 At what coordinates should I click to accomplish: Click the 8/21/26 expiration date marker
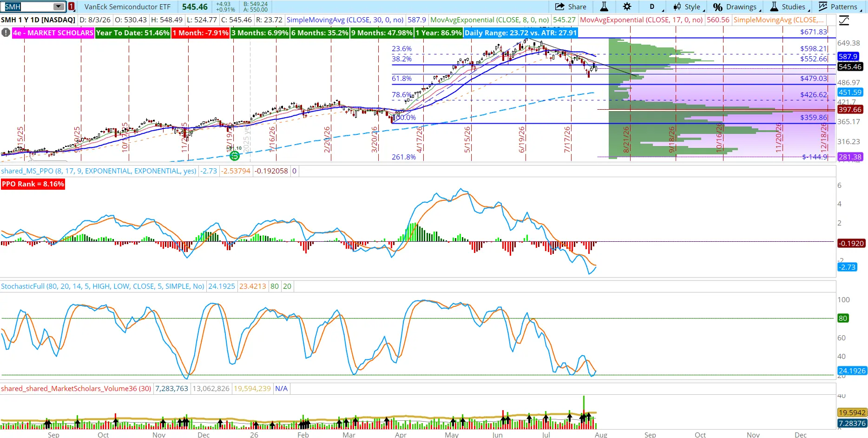626,139
